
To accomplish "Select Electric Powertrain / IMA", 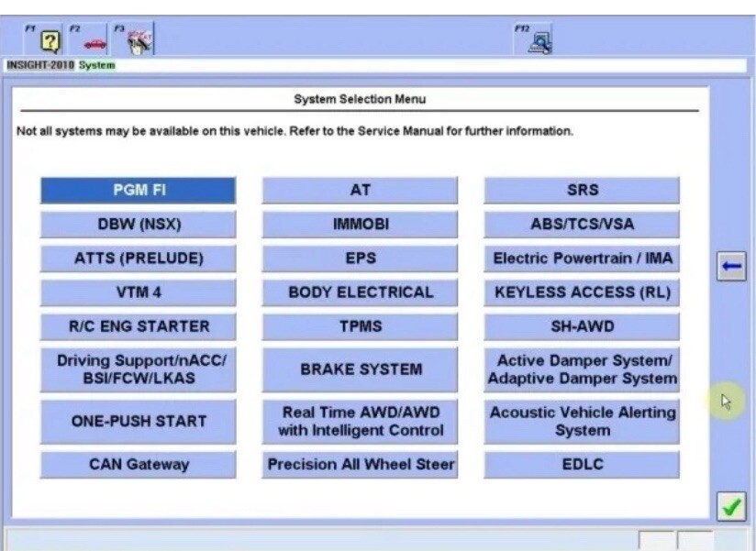I will pyautogui.click(x=582, y=259).
